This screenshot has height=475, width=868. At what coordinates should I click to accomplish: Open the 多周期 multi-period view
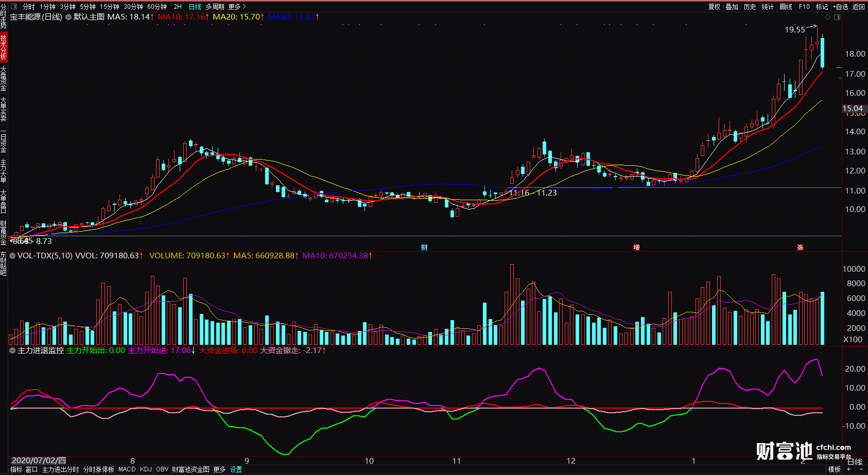tap(215, 7)
